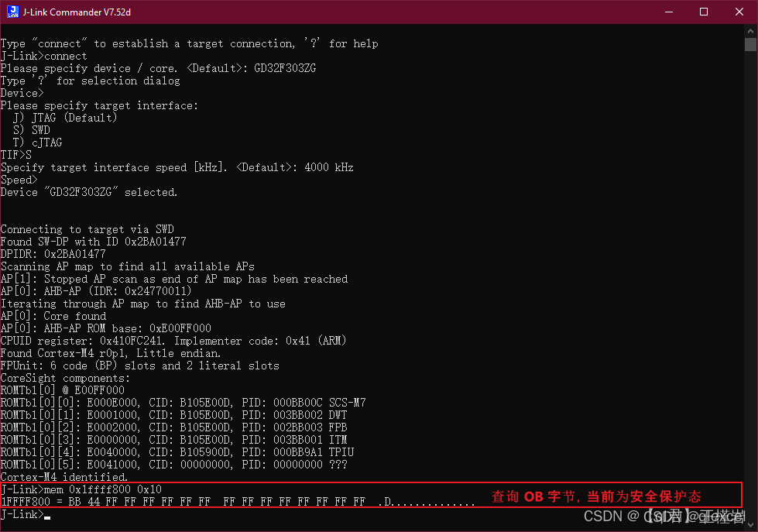This screenshot has height=532, width=758.
Task: Click the J-Link> prompt cursor line
Action: 25,515
